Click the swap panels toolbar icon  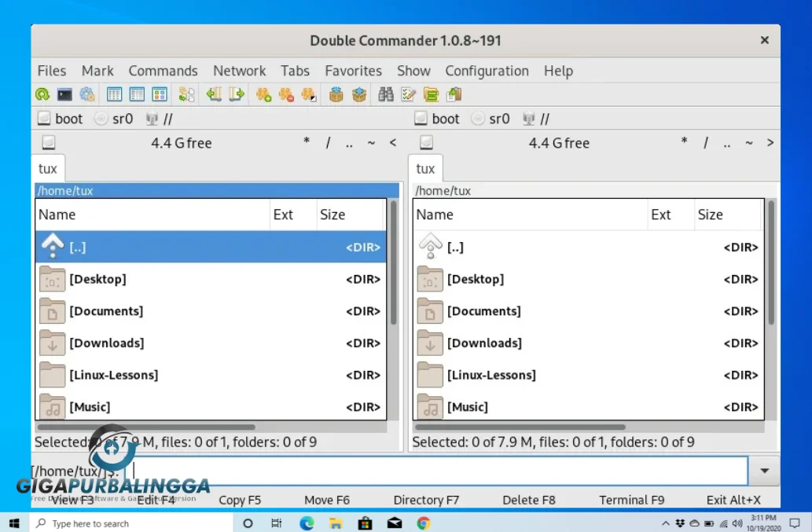coord(186,94)
